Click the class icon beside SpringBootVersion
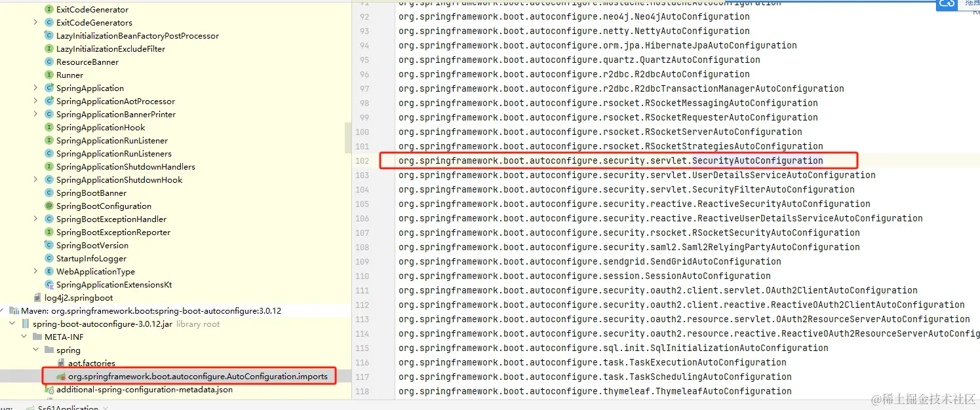980x410 pixels. point(49,246)
